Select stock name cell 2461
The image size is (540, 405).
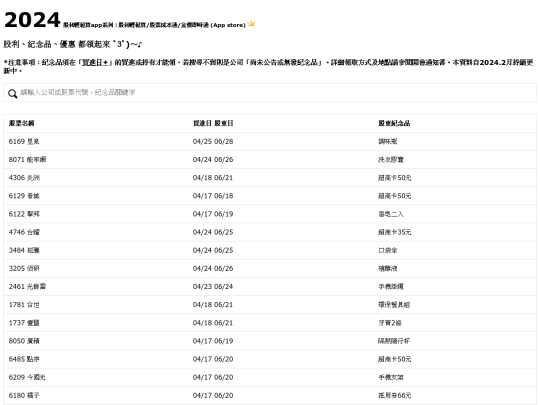(x=27, y=287)
